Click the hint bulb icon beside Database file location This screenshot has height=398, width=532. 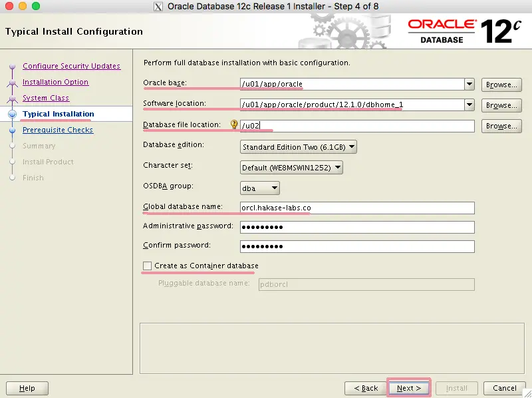[x=234, y=124]
